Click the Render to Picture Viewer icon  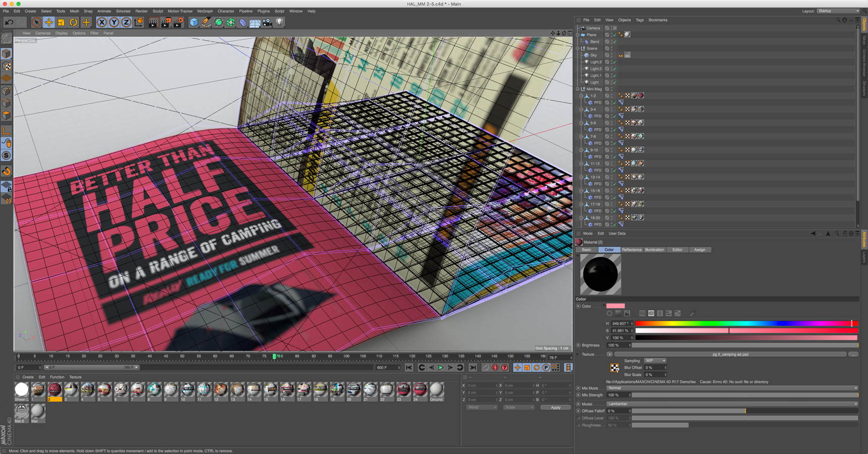(166, 22)
